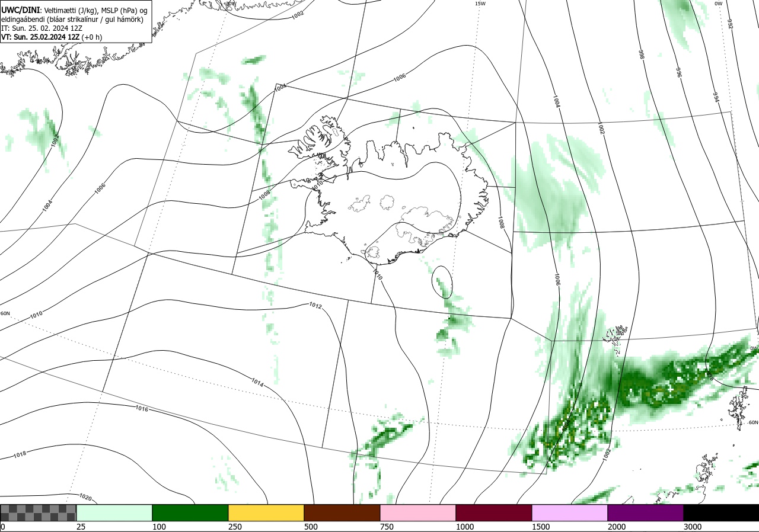Select the yellow 250–500 legend swatch
Viewport: 759px width, 532px height.
pos(266,512)
